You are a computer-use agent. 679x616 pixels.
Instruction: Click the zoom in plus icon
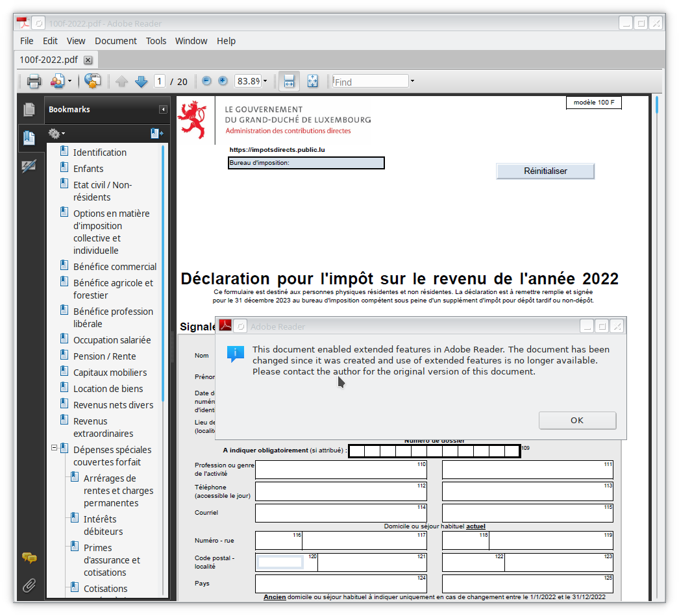click(223, 81)
